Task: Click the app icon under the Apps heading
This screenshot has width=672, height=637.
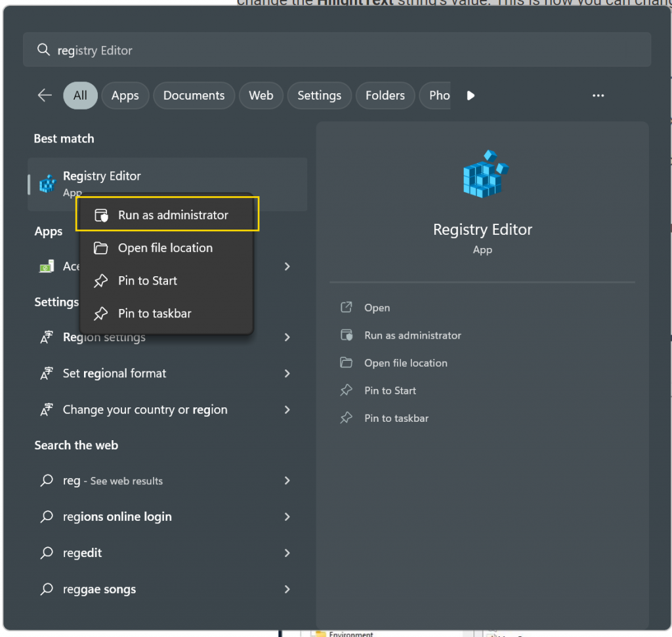Action: pyautogui.click(x=47, y=266)
